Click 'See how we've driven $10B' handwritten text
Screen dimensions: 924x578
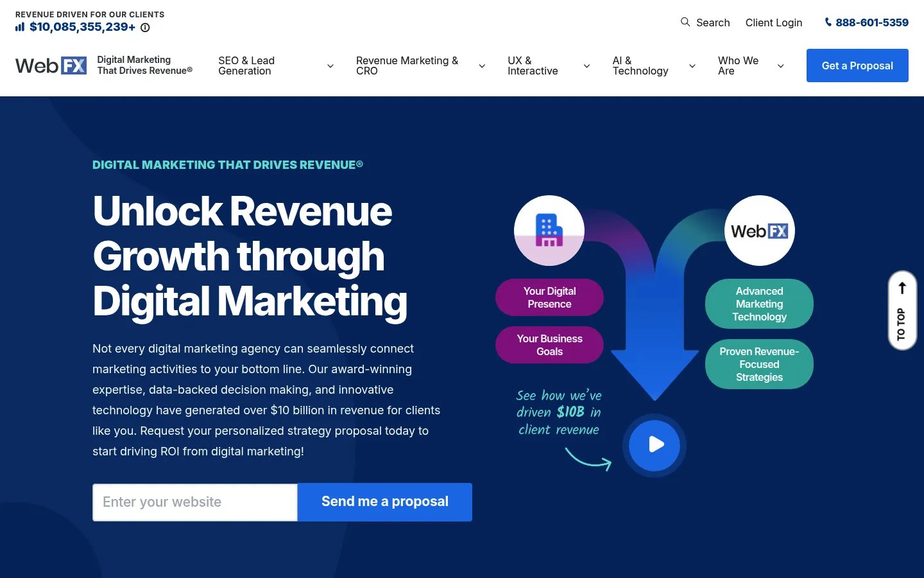tap(559, 412)
